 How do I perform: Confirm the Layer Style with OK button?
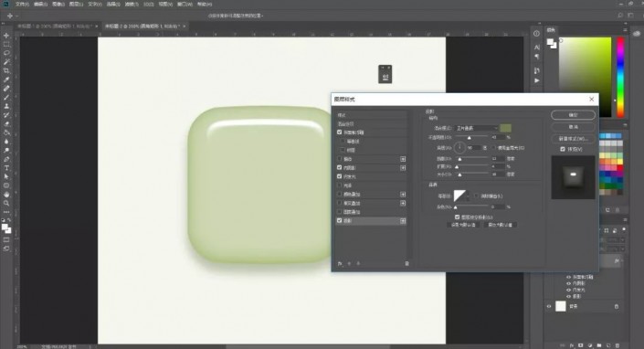coord(573,115)
